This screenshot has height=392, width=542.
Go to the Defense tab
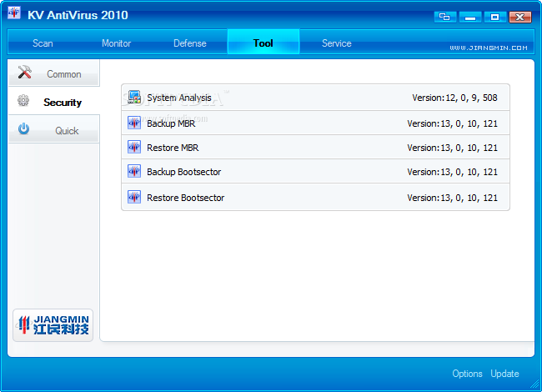[x=190, y=43]
